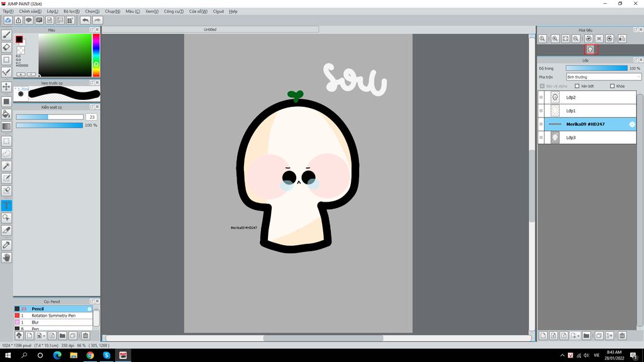This screenshot has height=362, width=644.
Task: Select the Gradient tool
Action: (x=6, y=126)
